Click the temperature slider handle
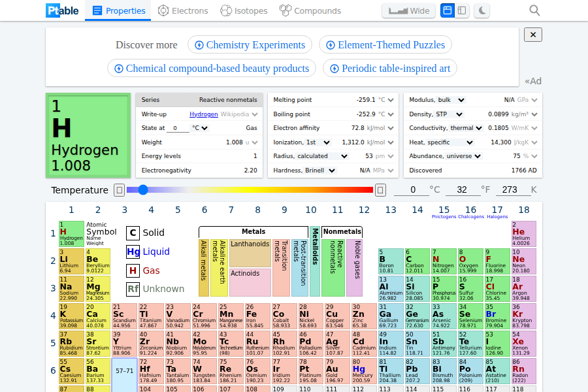588x392 pixels. 143,190
